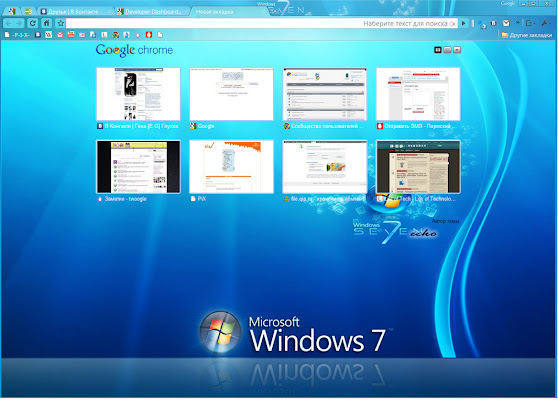558x400 pixels.
Task: Open the Сообщество пользователей link
Action: click(324, 126)
